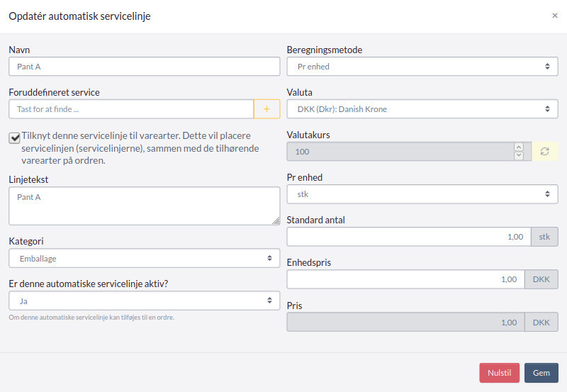567x392 pixels.
Task: Uncheck the Tilknyt servicelinje til varearter checkbox
Action: tap(14, 138)
